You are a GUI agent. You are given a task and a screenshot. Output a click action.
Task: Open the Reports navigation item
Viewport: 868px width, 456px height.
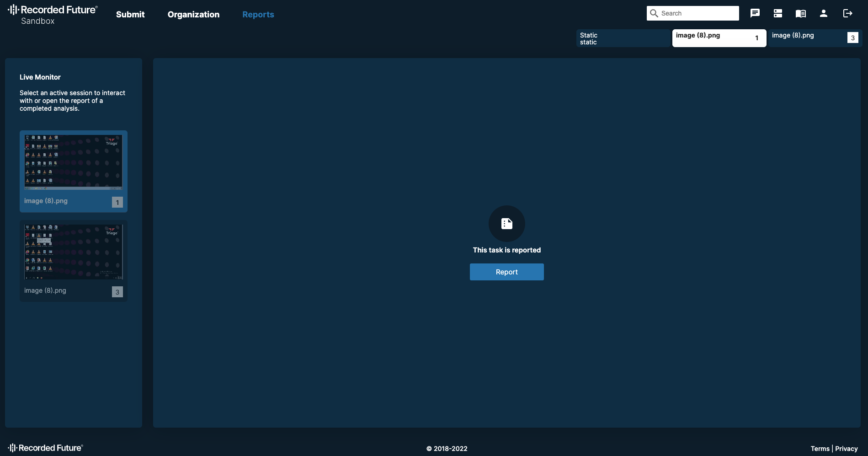pos(258,15)
